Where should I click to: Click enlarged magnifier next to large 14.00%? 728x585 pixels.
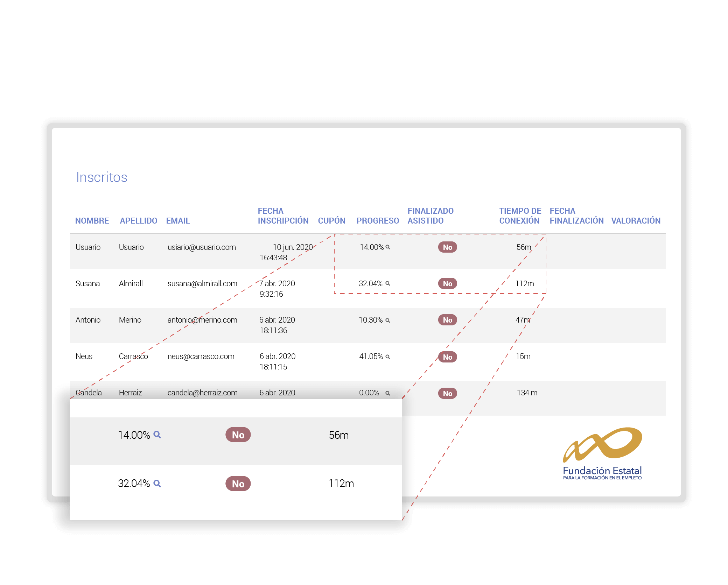pyautogui.click(x=157, y=435)
